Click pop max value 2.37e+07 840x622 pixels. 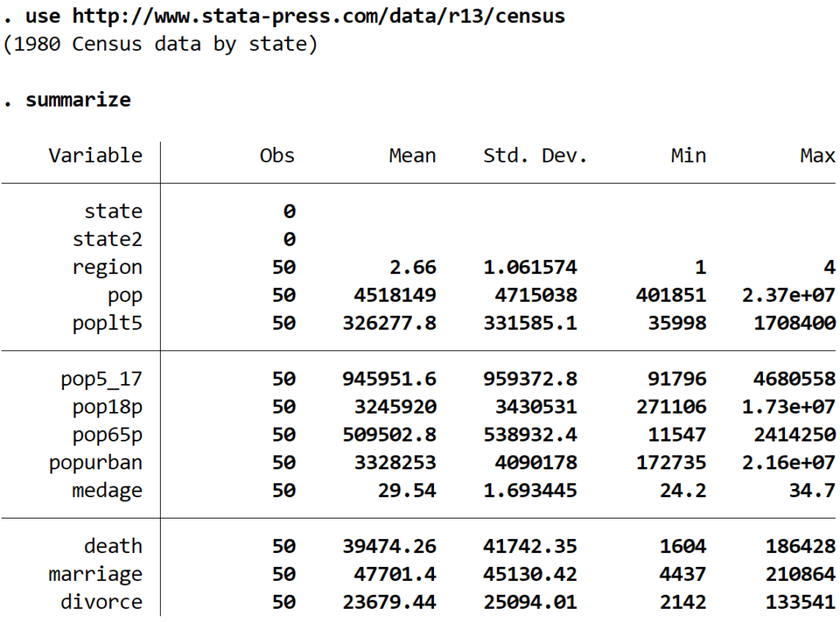point(788,295)
